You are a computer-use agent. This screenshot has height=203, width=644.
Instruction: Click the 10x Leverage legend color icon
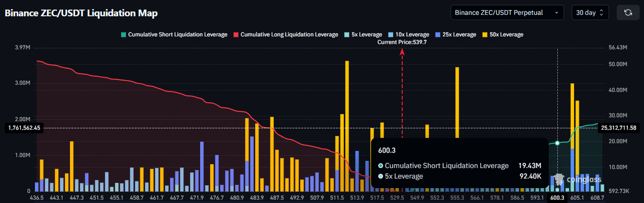[x=391, y=34]
